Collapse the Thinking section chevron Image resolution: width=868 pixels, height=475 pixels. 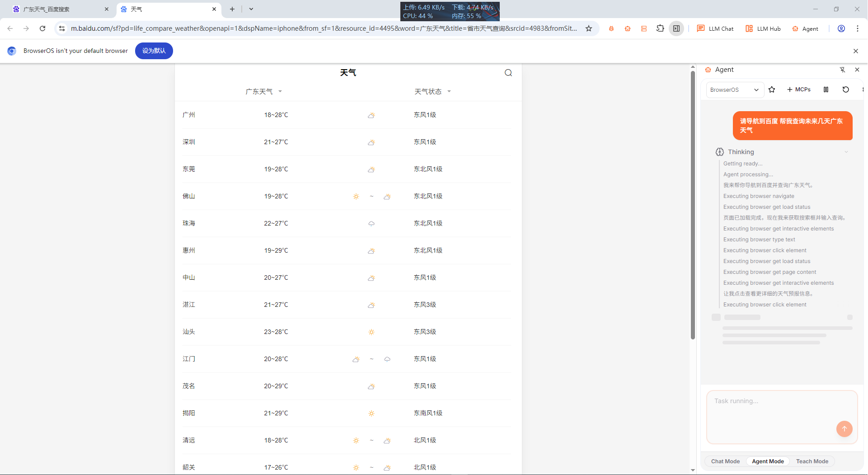pyautogui.click(x=846, y=152)
